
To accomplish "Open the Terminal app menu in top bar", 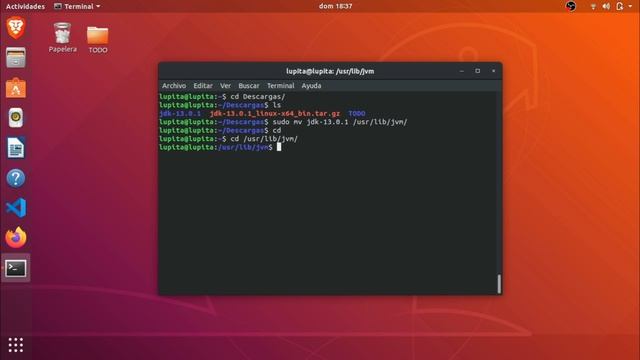I will pyautogui.click(x=77, y=6).
